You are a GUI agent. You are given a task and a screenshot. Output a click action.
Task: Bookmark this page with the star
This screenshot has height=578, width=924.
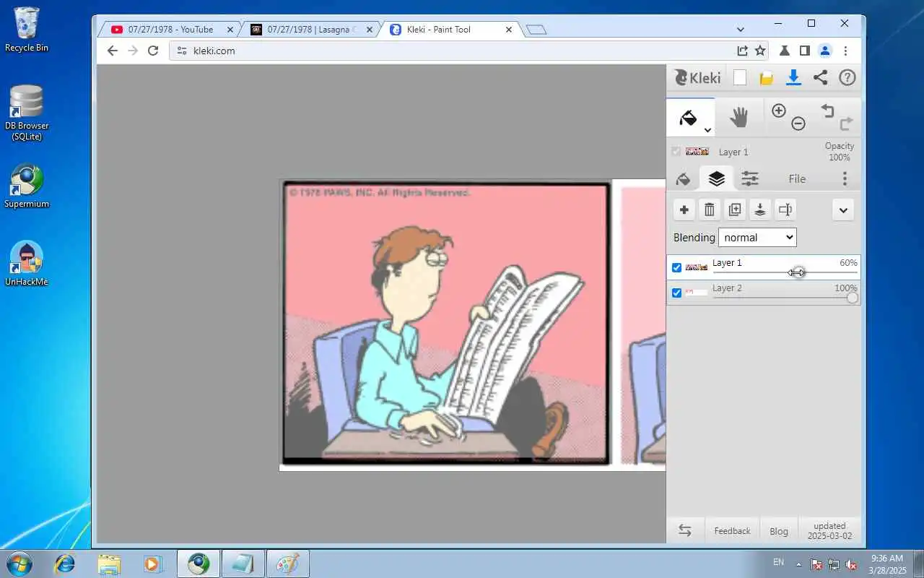(760, 51)
